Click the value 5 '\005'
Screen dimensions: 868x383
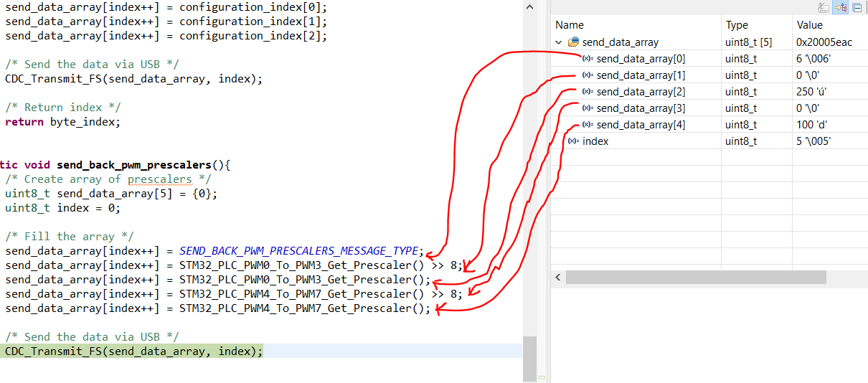[813, 141]
